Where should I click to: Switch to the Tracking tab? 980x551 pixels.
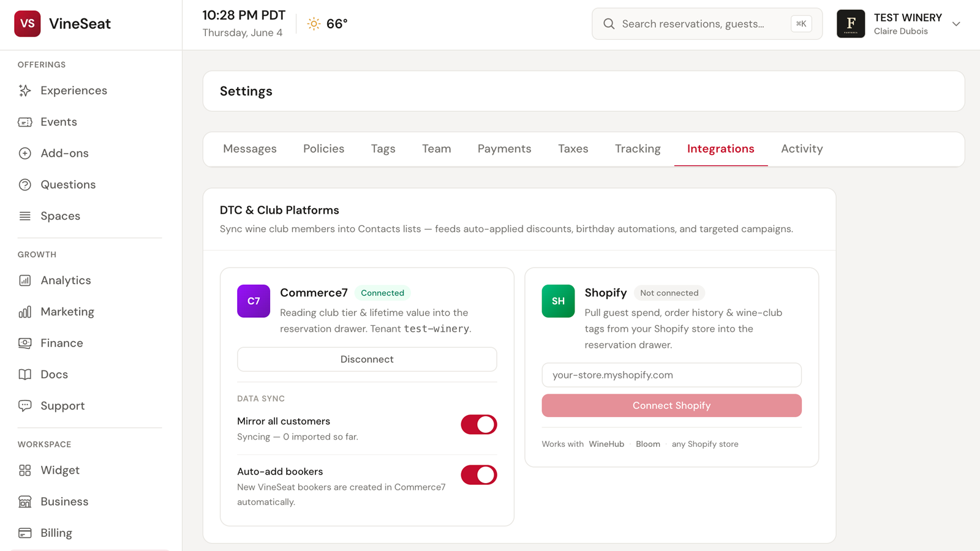[x=638, y=149]
